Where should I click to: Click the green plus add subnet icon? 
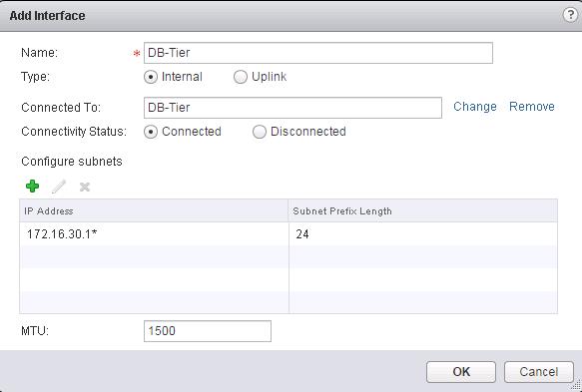[32, 187]
